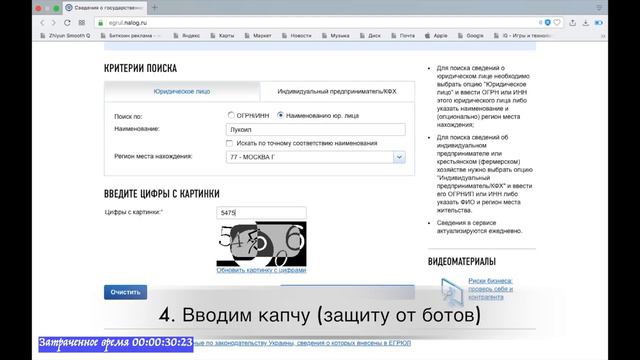The image size is (640, 360).
Task: Open the Биткоин реклама bookmark
Action: (x=131, y=36)
